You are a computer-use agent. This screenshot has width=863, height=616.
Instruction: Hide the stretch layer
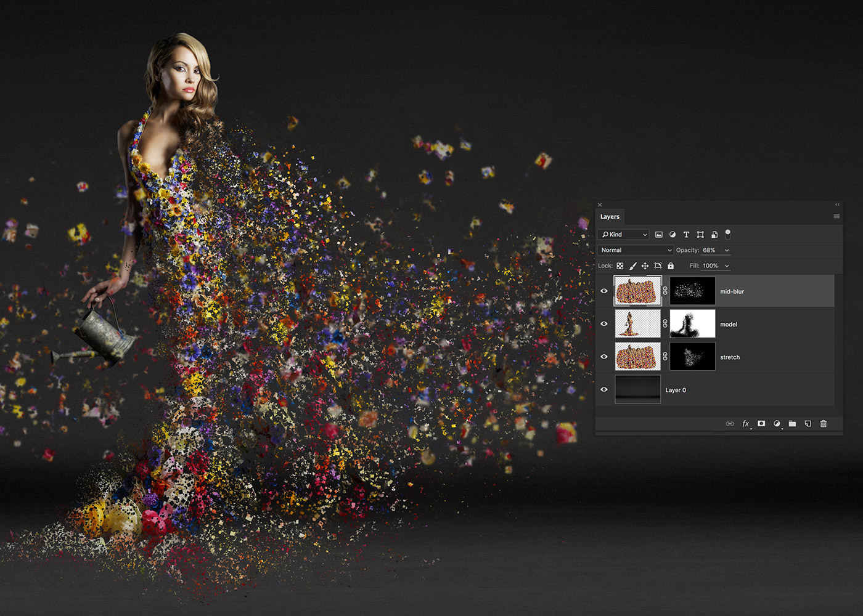click(x=604, y=357)
